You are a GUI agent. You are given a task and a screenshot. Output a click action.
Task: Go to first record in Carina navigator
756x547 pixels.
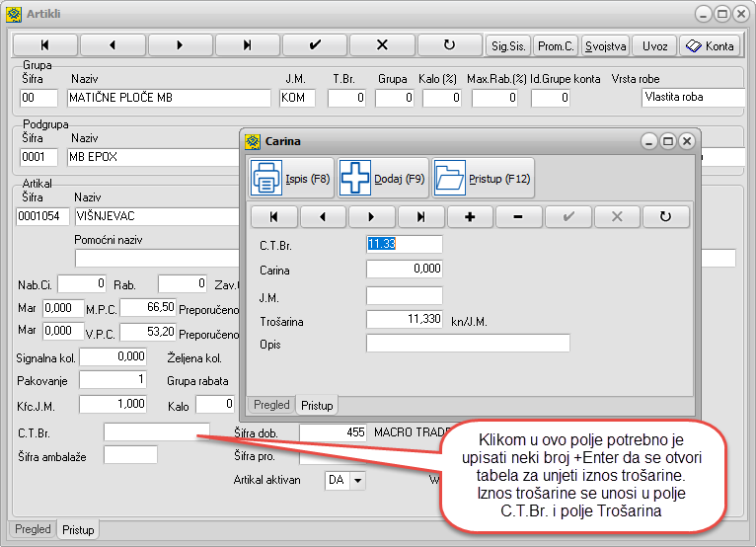[274, 216]
